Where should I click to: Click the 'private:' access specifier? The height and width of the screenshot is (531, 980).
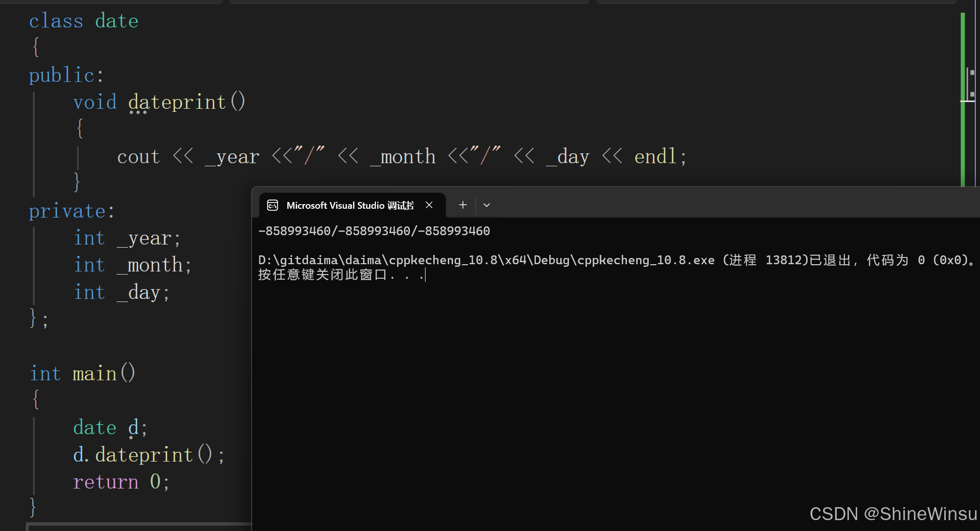coord(71,211)
